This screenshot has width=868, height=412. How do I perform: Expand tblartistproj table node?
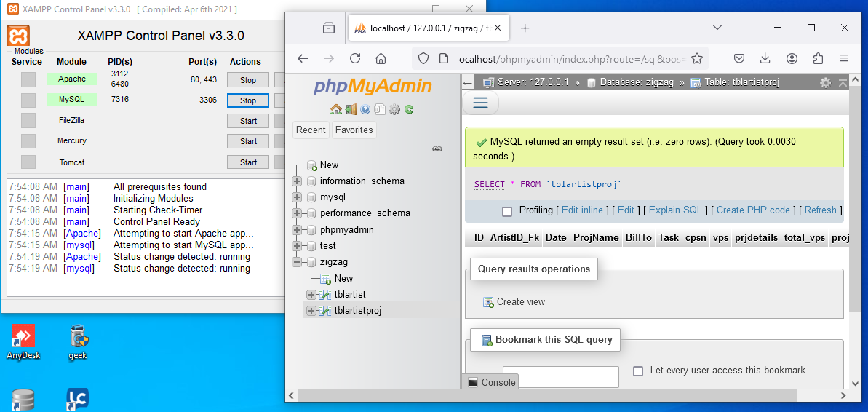[x=311, y=311]
